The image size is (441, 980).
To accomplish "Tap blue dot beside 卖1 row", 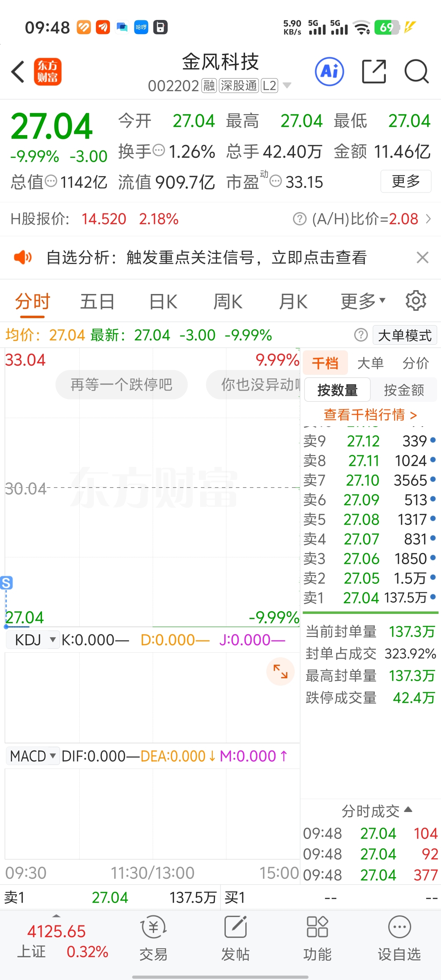I will tap(433, 597).
